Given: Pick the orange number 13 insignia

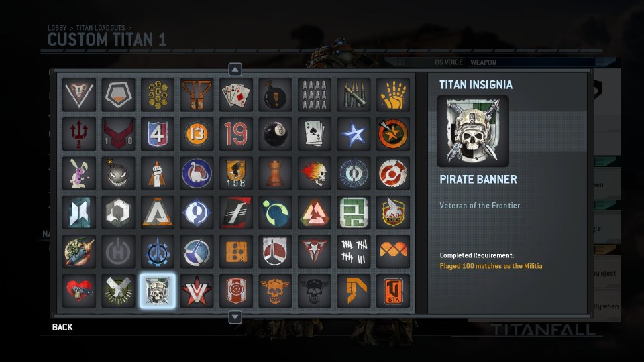Looking at the screenshot, I should coord(197,134).
